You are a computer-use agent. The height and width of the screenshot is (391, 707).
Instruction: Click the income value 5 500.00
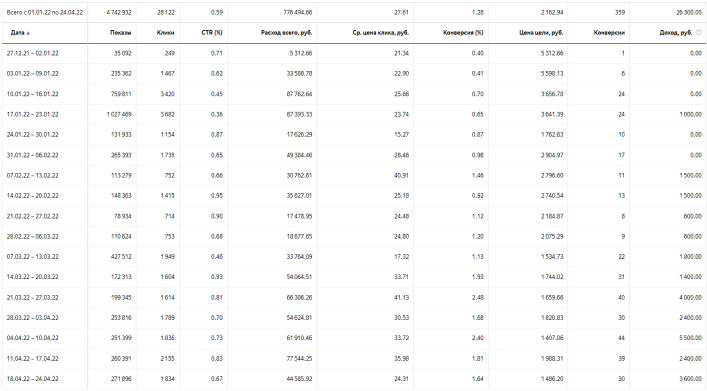tap(690, 338)
